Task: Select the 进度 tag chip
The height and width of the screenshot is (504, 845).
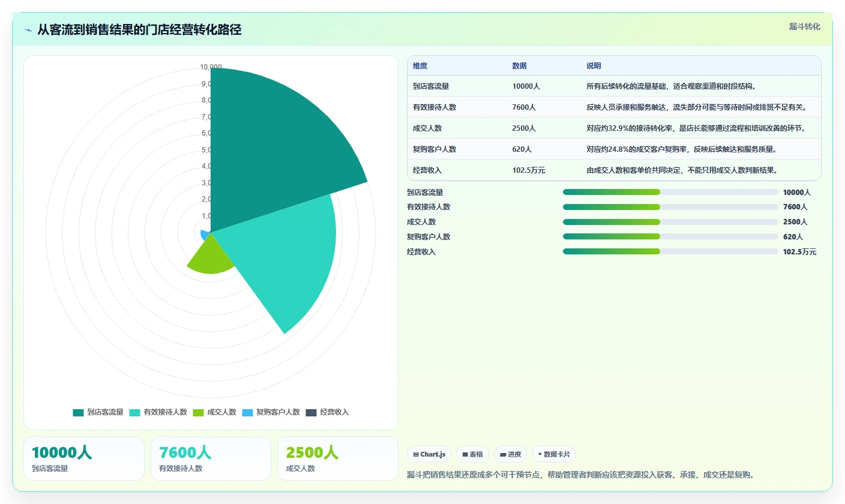Action: coord(510,454)
